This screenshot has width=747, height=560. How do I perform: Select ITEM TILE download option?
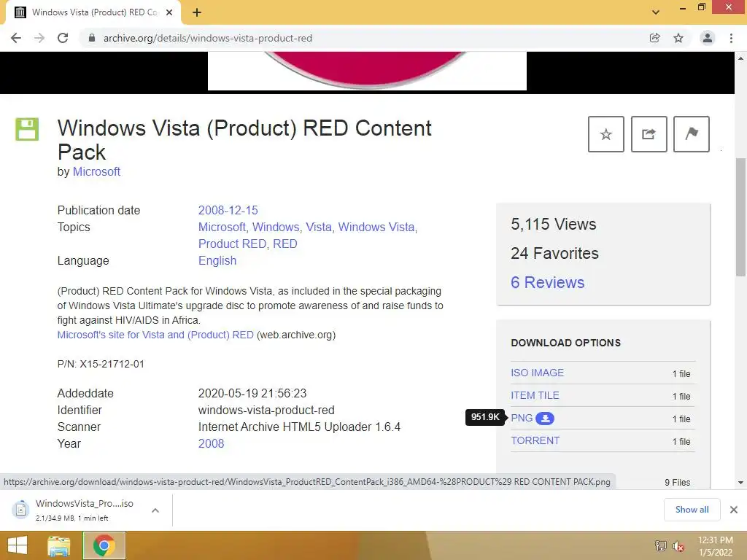point(535,395)
